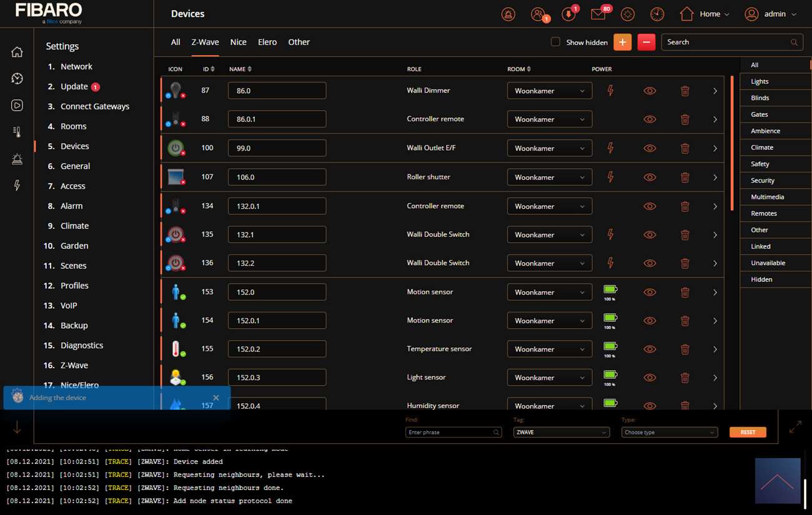812x515 pixels.
Task: Select the Blinds filter category
Action: tap(760, 98)
